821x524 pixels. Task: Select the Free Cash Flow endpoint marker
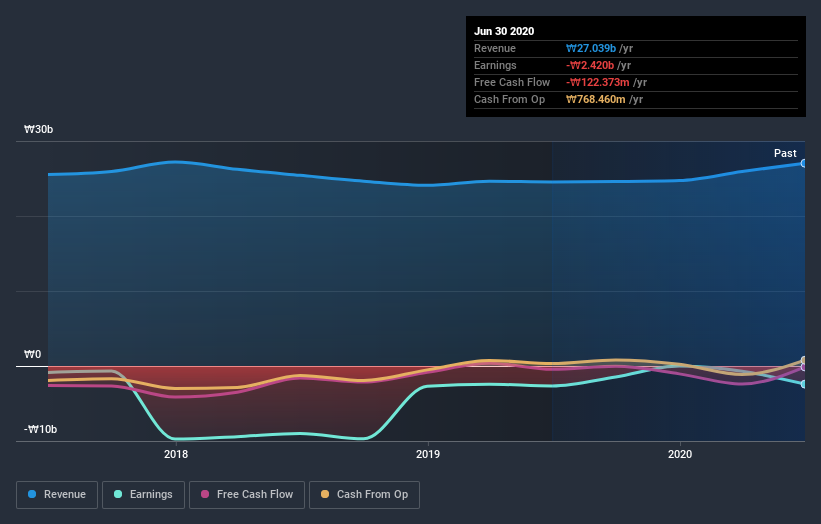(804, 367)
